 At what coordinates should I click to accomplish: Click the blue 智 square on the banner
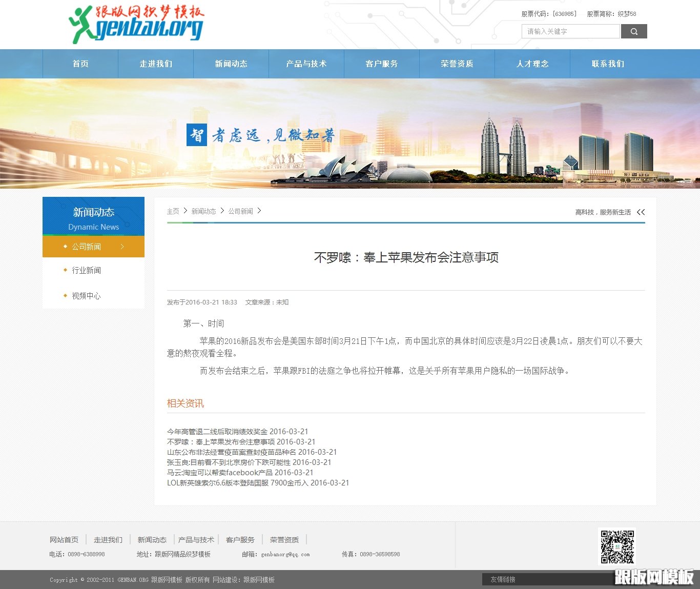[x=196, y=135]
